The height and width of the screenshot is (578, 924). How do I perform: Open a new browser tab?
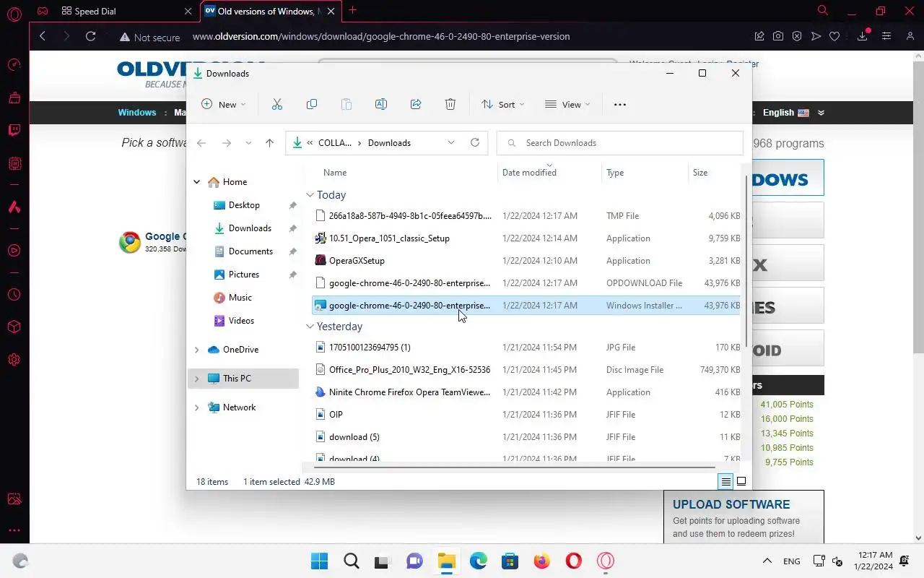tap(352, 10)
